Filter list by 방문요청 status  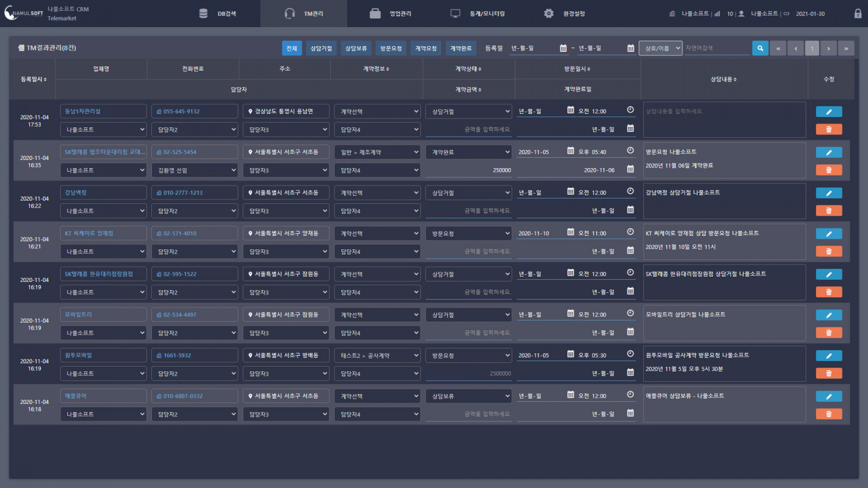pyautogui.click(x=391, y=48)
